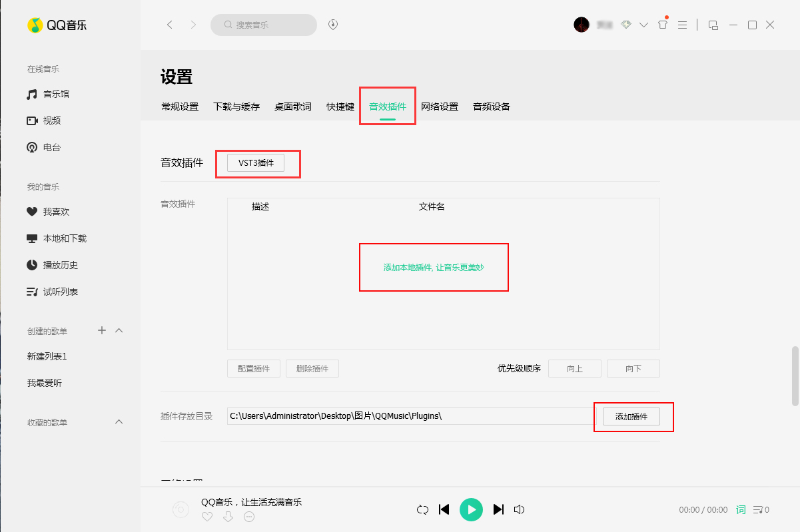The width and height of the screenshot is (800, 532).
Task: Open the main hamburger menu top right
Action: pyautogui.click(x=682, y=24)
